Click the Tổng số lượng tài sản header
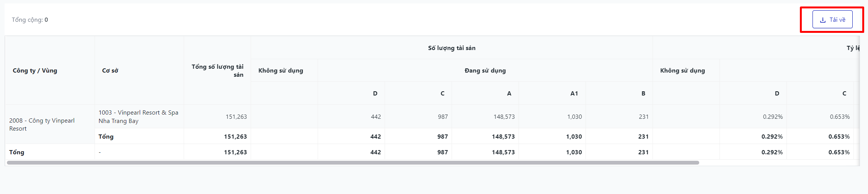Viewport: 868px width, 194px height. tap(217, 71)
